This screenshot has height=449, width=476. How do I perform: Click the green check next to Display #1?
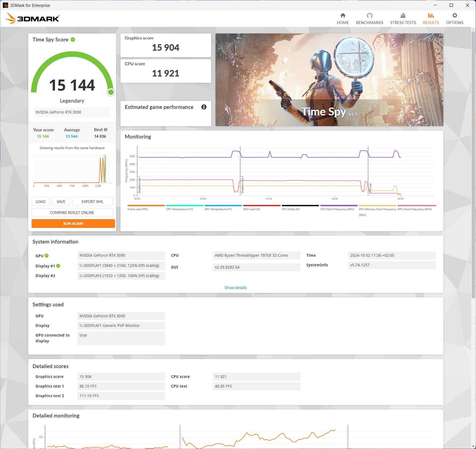[x=58, y=266]
